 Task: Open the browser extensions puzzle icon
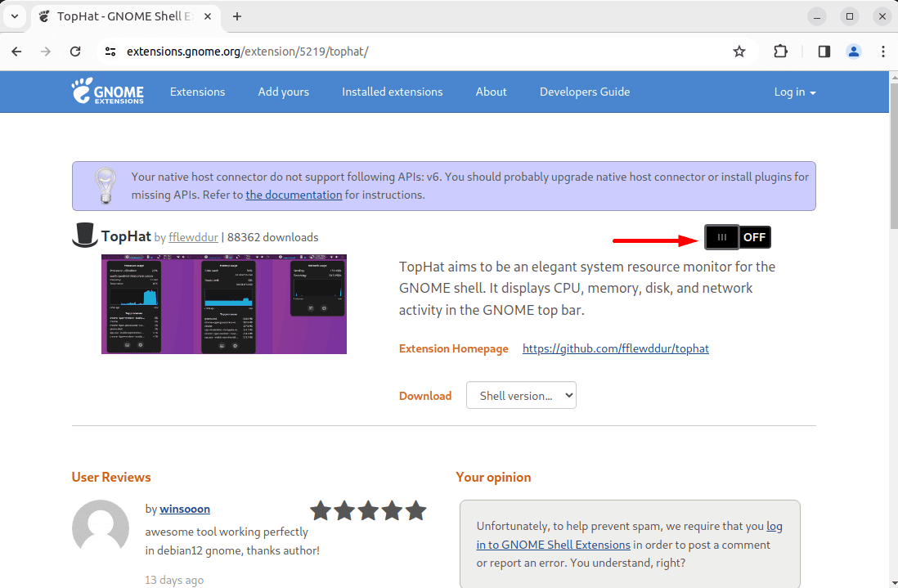(780, 52)
